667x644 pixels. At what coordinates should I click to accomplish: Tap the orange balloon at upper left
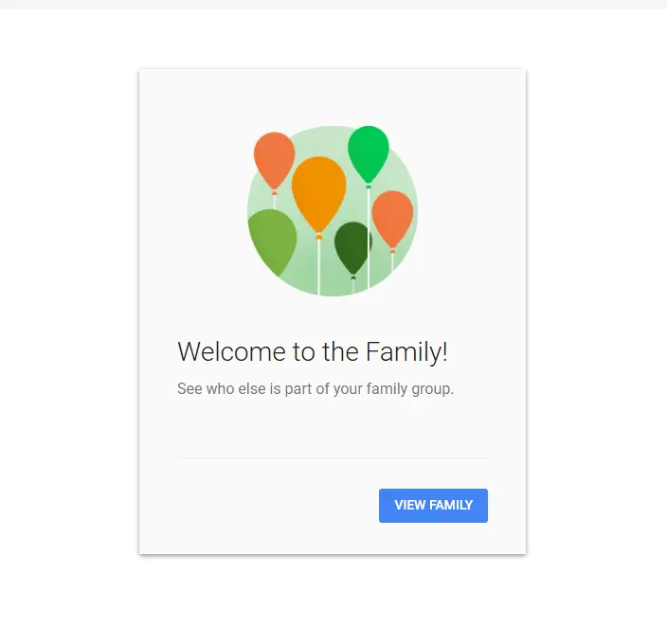tap(275, 161)
